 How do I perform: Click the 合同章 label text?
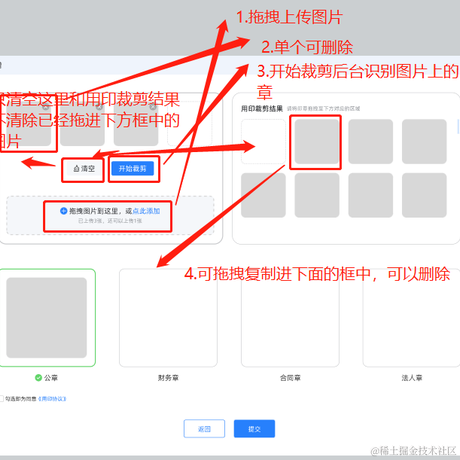290,378
